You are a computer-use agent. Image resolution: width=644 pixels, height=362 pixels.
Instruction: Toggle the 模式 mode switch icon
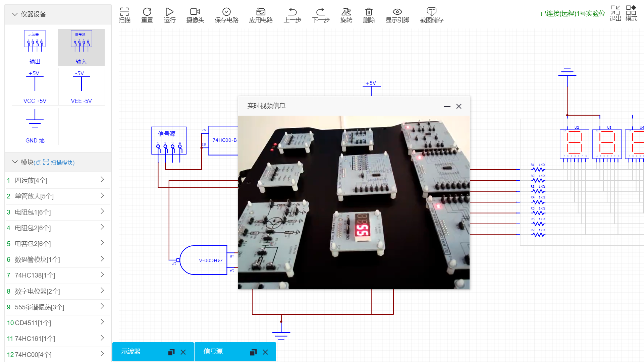pos(631,13)
